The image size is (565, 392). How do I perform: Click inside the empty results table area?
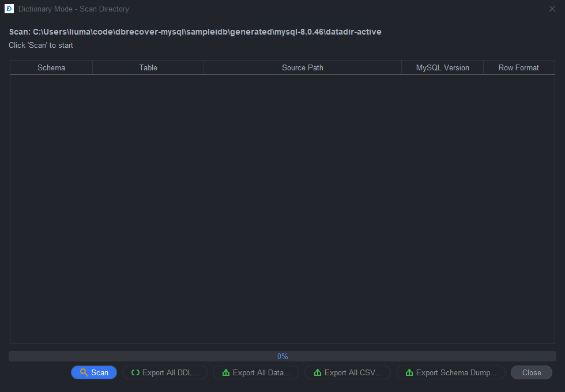[282, 209]
